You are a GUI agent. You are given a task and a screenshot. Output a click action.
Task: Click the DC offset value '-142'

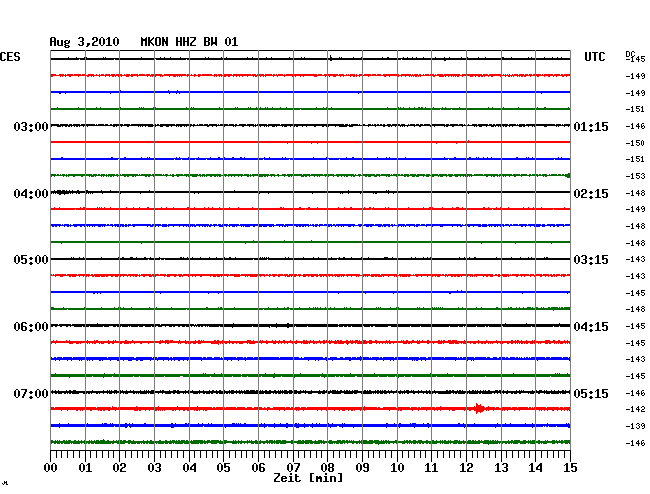click(x=635, y=409)
